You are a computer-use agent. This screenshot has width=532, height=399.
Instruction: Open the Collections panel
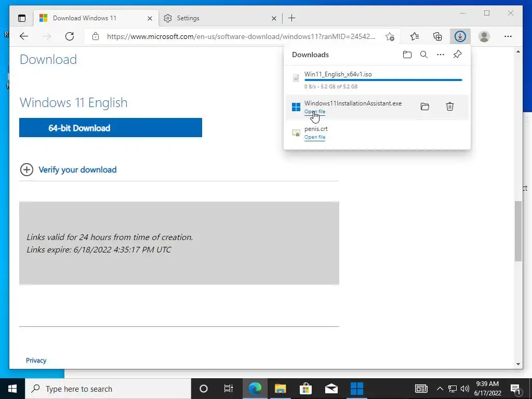[x=437, y=36]
